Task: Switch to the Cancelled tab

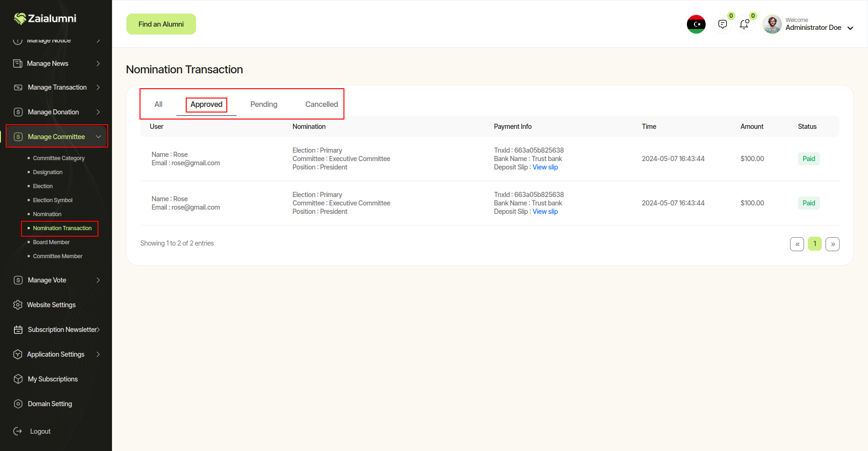Action: click(322, 105)
